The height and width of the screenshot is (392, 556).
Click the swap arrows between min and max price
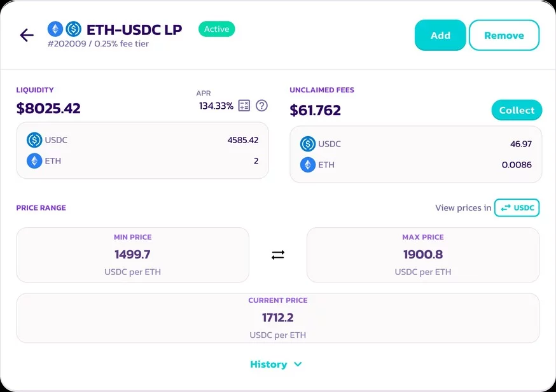tap(278, 255)
